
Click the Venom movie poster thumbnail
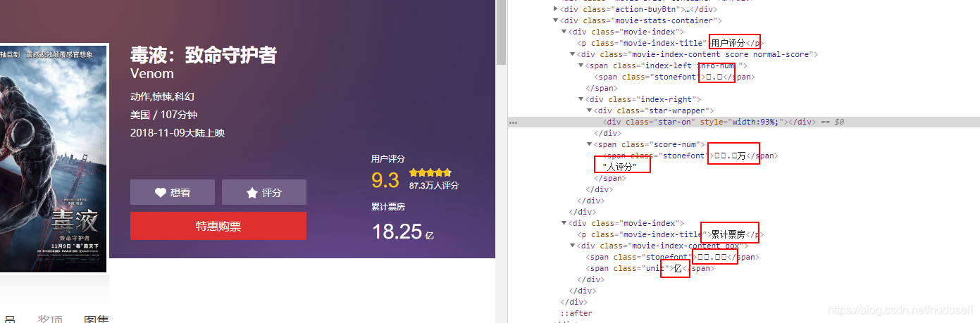point(53,158)
